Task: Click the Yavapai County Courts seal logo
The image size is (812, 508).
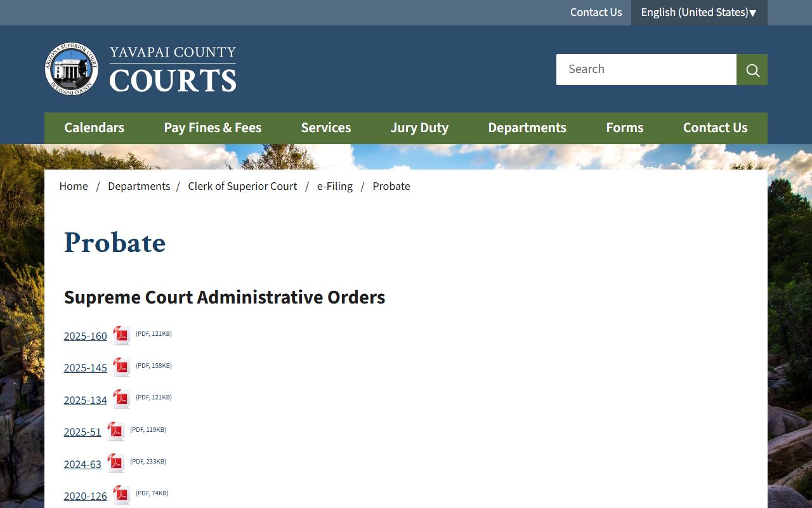Action: tap(72, 69)
